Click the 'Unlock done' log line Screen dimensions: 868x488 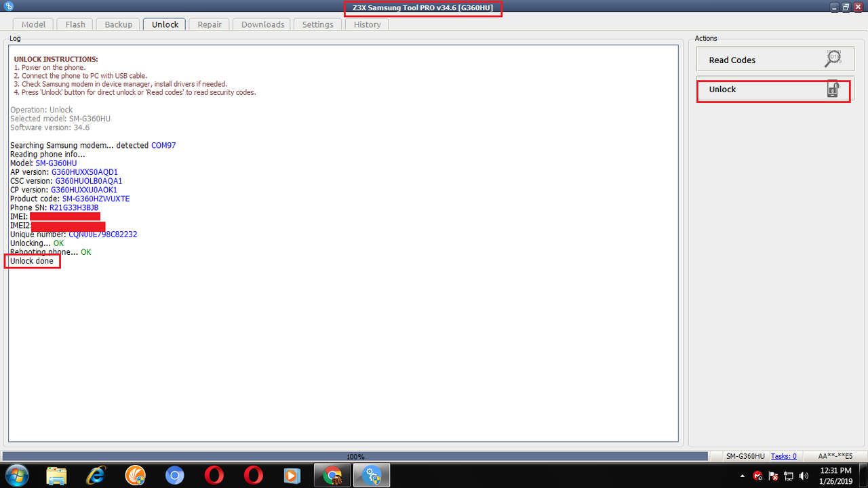(x=31, y=261)
